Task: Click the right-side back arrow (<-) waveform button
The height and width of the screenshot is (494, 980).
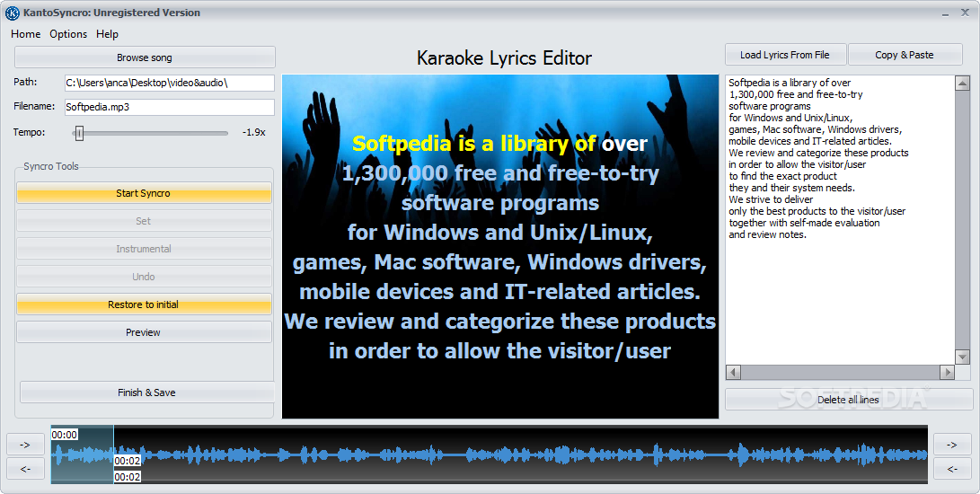Action: (x=952, y=468)
